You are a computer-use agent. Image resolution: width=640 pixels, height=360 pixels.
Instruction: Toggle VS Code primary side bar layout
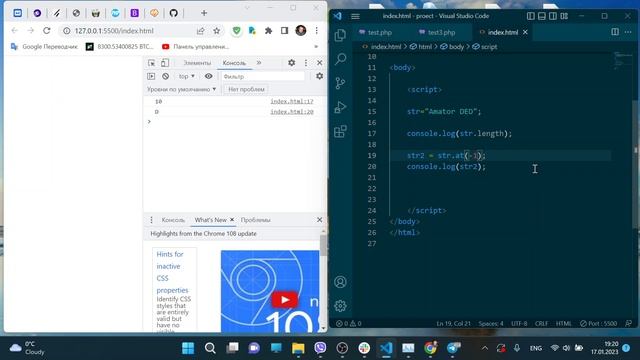[531, 16]
